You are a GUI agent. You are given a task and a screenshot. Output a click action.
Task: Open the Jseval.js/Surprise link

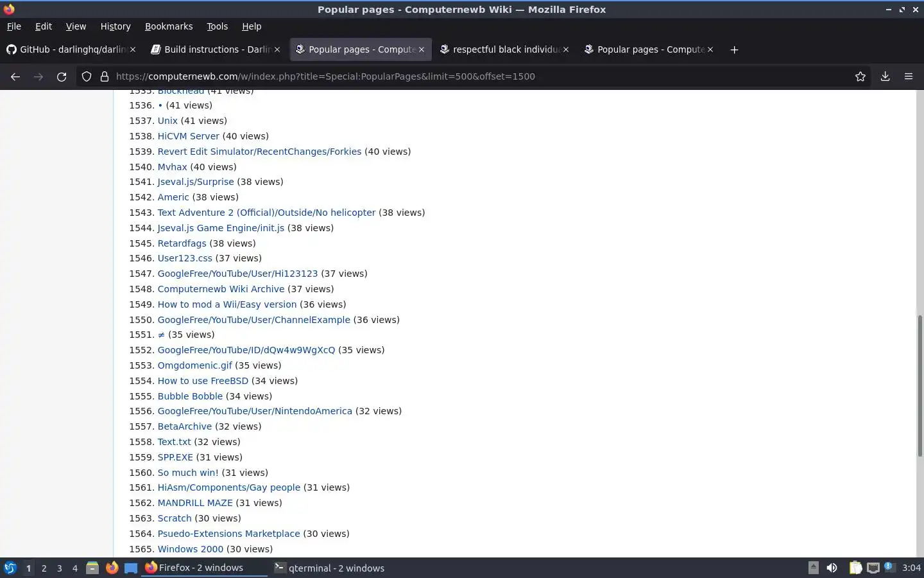[196, 182]
